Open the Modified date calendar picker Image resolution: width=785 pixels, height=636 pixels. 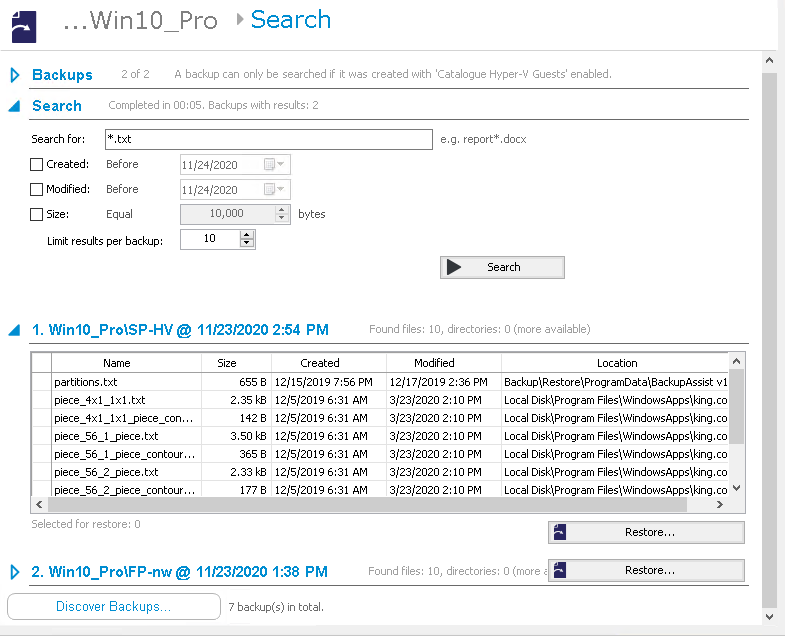pyautogui.click(x=274, y=189)
